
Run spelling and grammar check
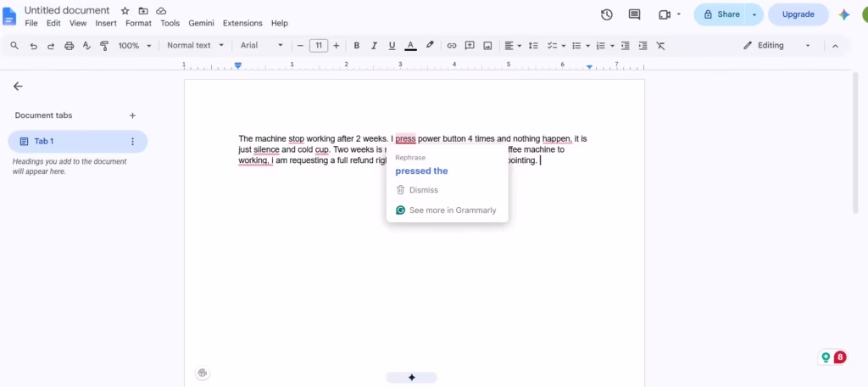[86, 46]
